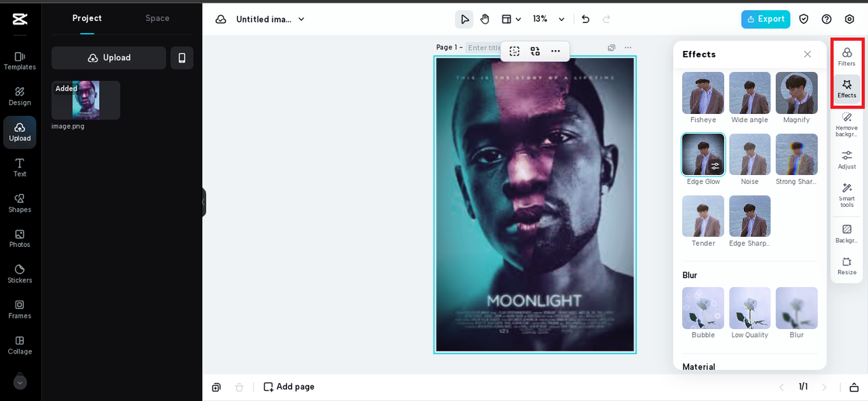
Task: Apply the Tender effect
Action: coord(703,216)
